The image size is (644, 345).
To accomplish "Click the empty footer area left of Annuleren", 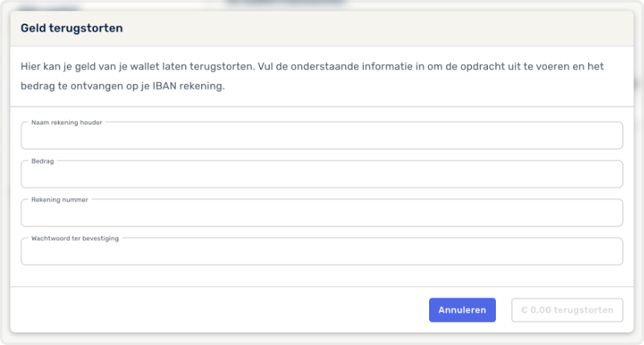I will (217, 310).
